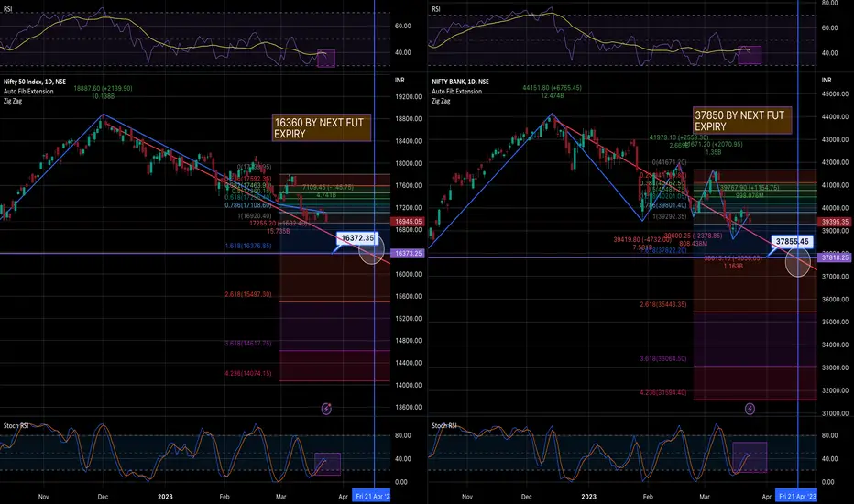The height and width of the screenshot is (504, 854).
Task: Click the 2.618(15497.30) fib level label
Action: tap(247, 295)
